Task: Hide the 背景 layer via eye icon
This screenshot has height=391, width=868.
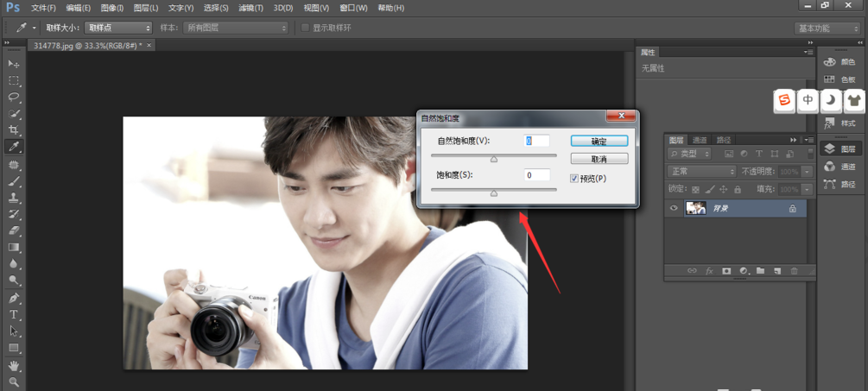Action: point(675,208)
